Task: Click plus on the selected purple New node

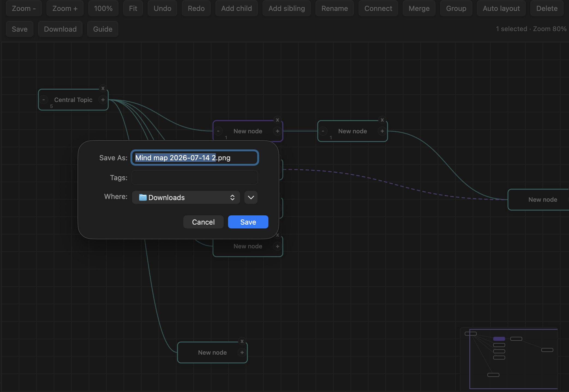Action: click(278, 131)
